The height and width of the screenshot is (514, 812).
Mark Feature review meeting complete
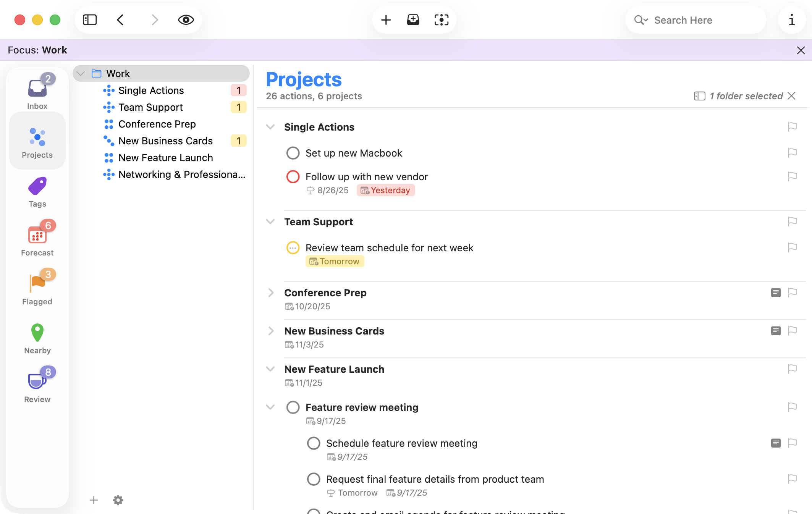(293, 407)
